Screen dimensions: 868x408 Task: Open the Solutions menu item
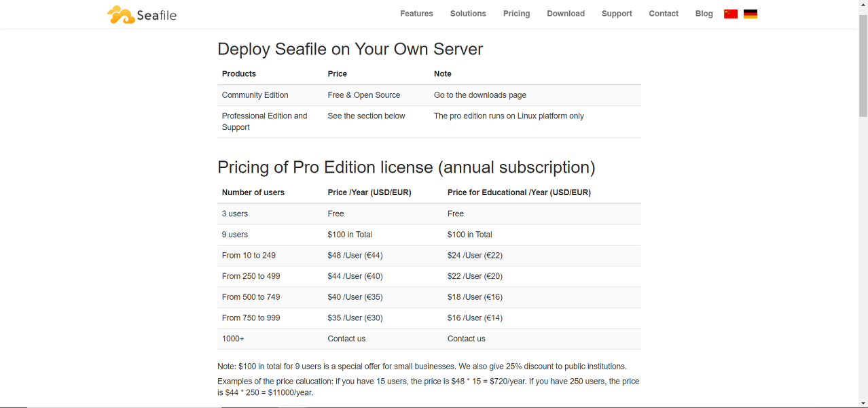pyautogui.click(x=468, y=14)
